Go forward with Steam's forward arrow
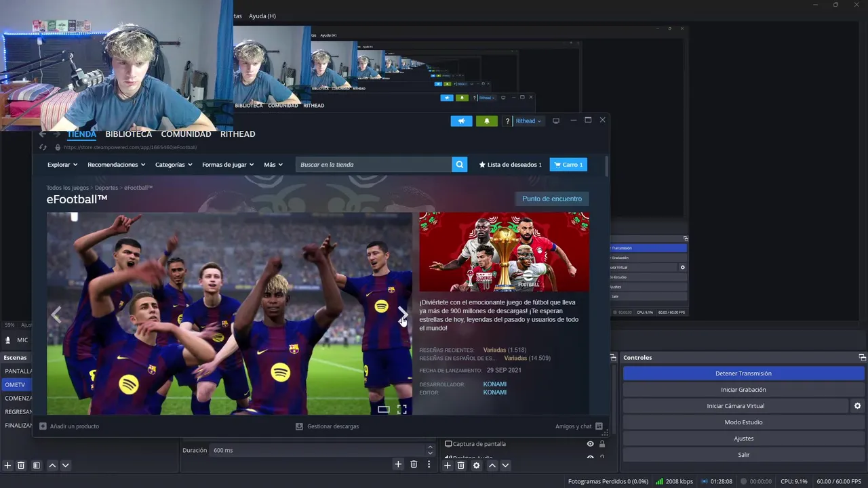This screenshot has height=488, width=868. [57, 134]
